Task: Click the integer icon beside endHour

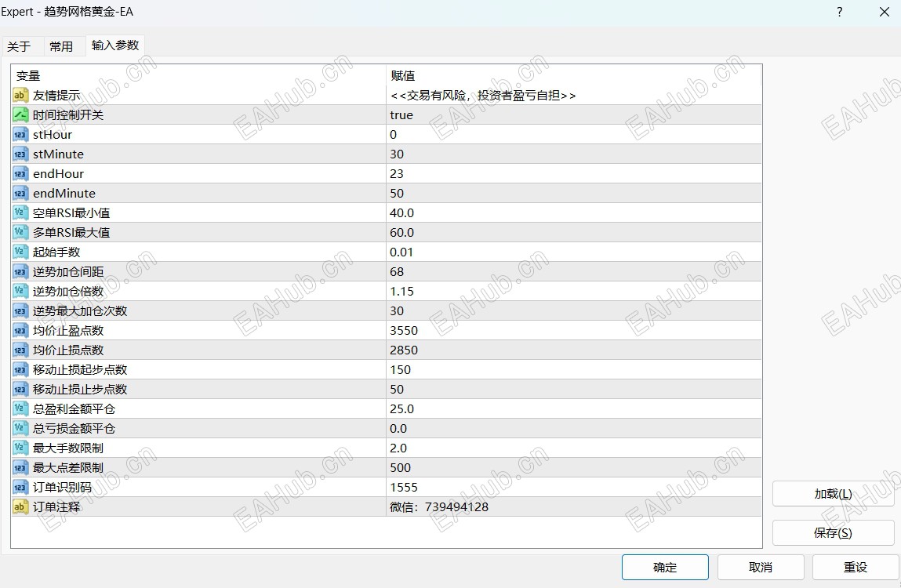Action: (20, 173)
